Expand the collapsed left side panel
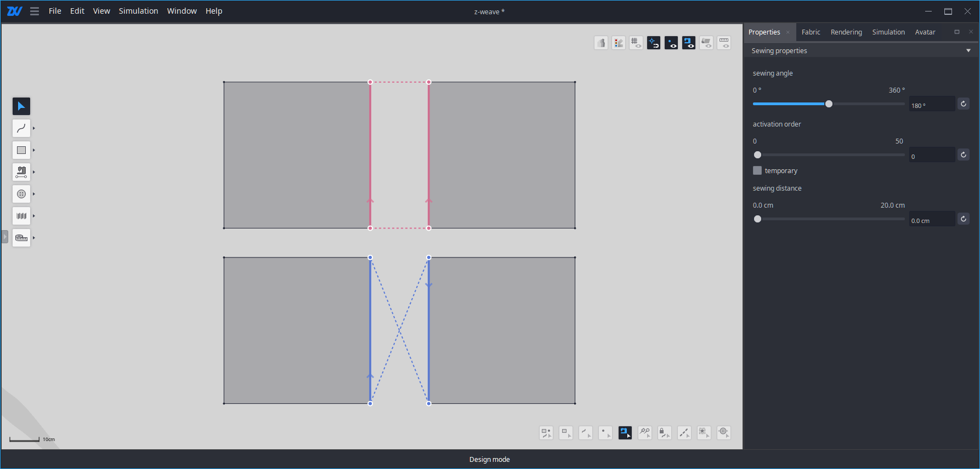The width and height of the screenshot is (980, 469). [x=5, y=237]
